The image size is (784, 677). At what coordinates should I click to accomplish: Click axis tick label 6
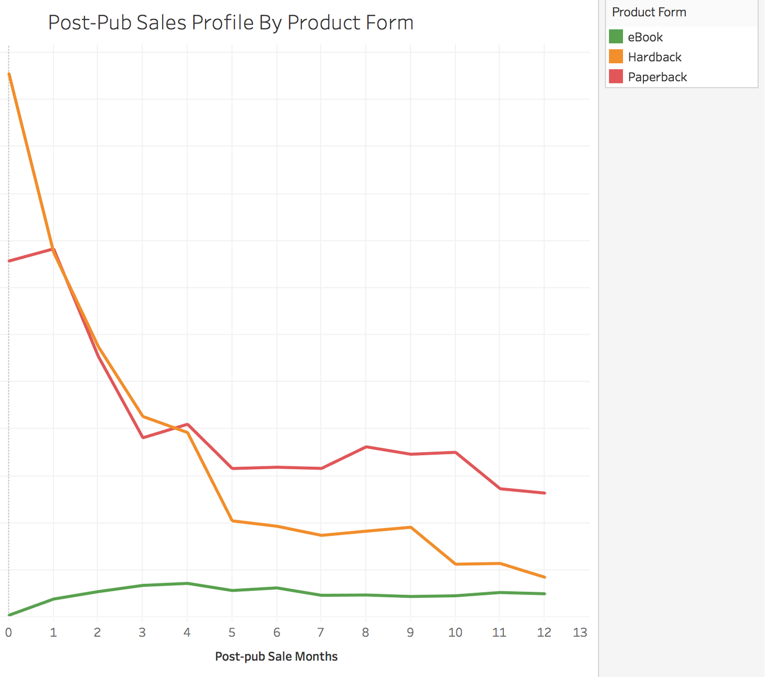(x=277, y=632)
